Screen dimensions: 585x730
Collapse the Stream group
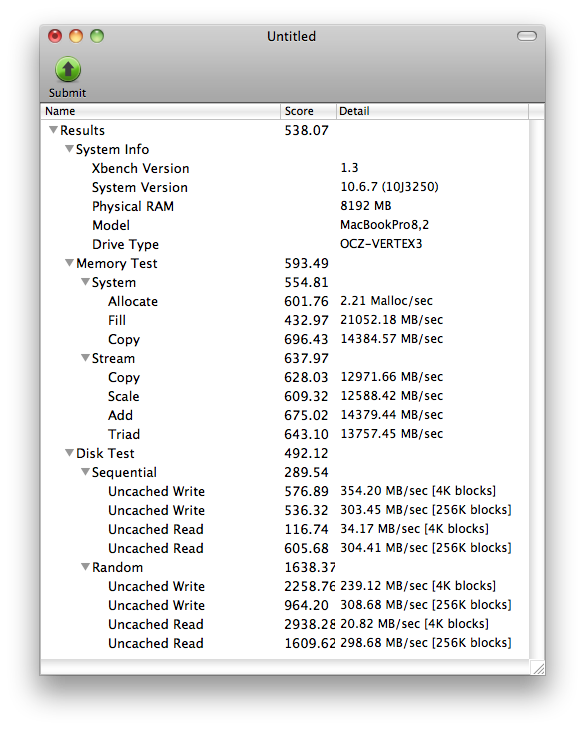pos(85,358)
